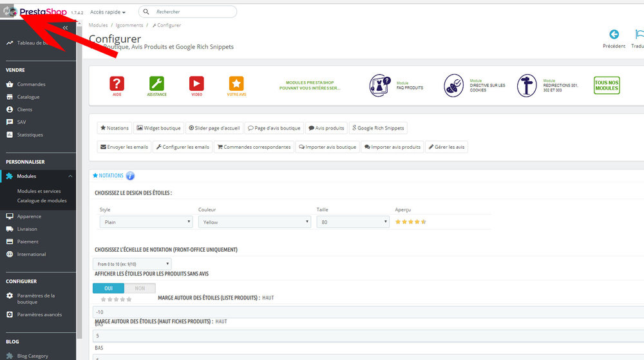The image size is (644, 360).
Task: Open Modules et services submenu
Action: pos(39,191)
